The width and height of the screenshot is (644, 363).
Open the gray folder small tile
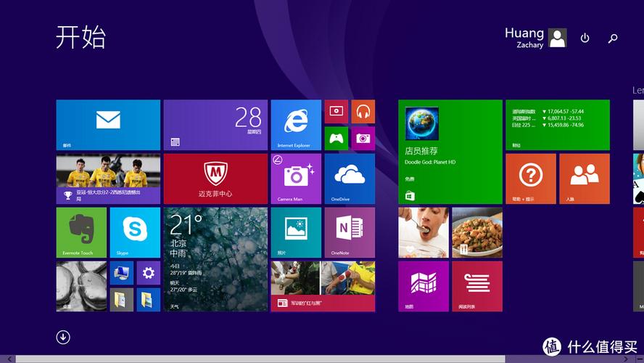click(122, 300)
